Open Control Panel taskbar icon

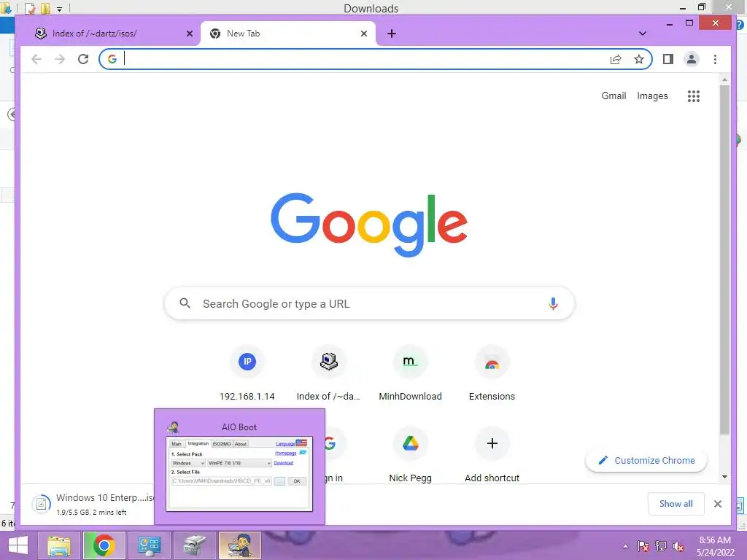pos(149,545)
